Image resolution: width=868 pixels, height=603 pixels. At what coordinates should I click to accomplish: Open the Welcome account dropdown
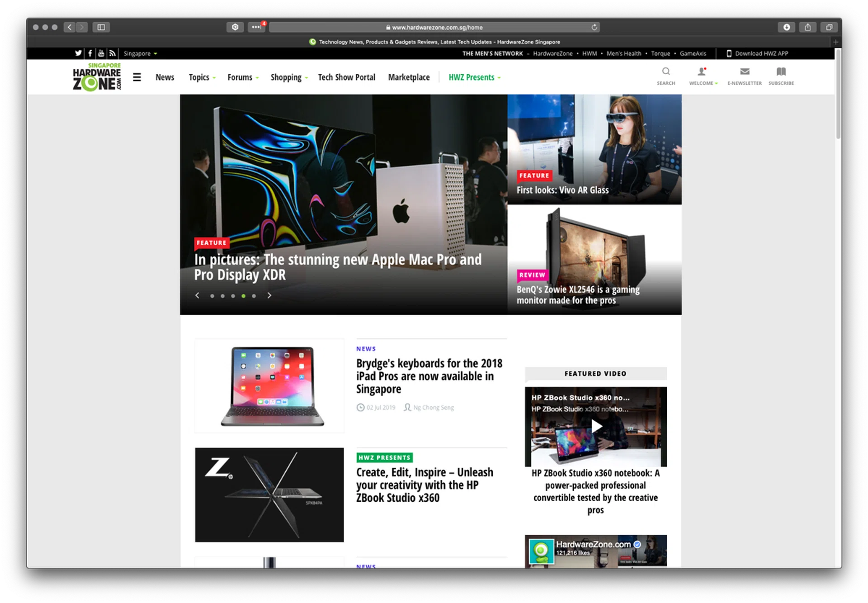(x=703, y=76)
